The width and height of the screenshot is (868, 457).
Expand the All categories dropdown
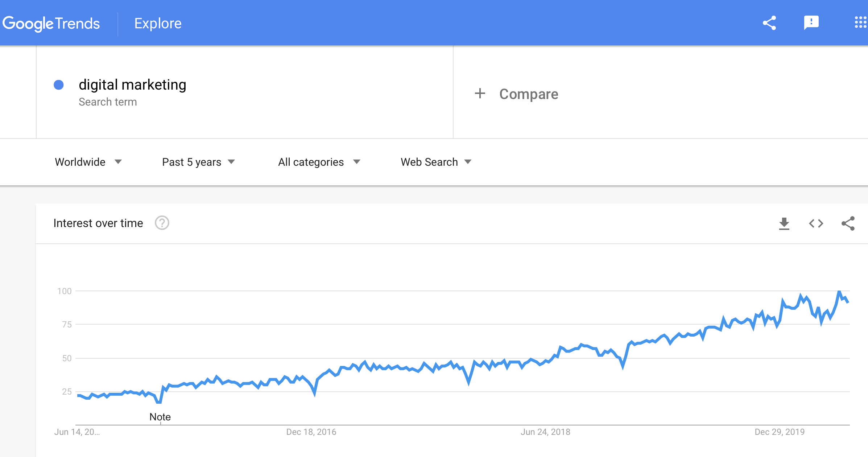tap(319, 162)
